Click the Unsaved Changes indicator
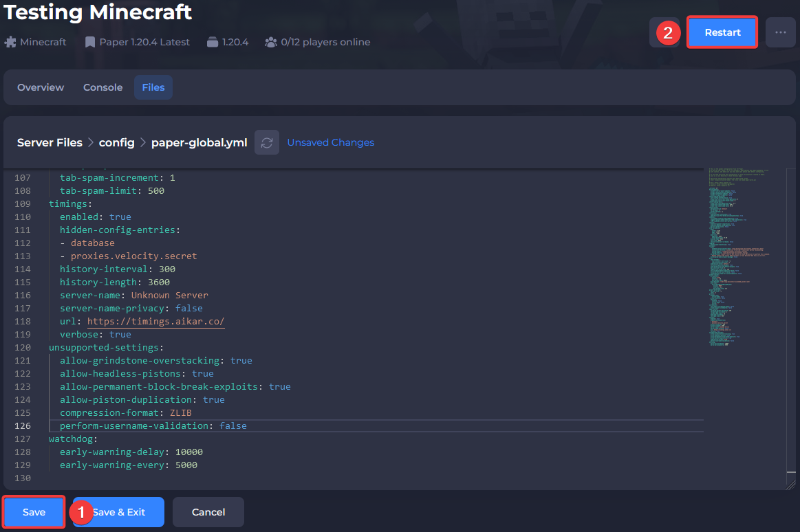 [330, 142]
